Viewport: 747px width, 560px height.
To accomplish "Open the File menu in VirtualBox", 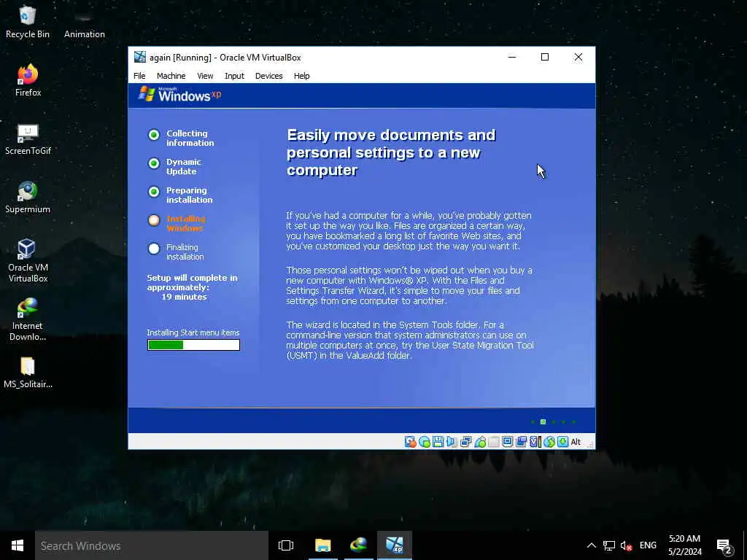I will tap(139, 76).
